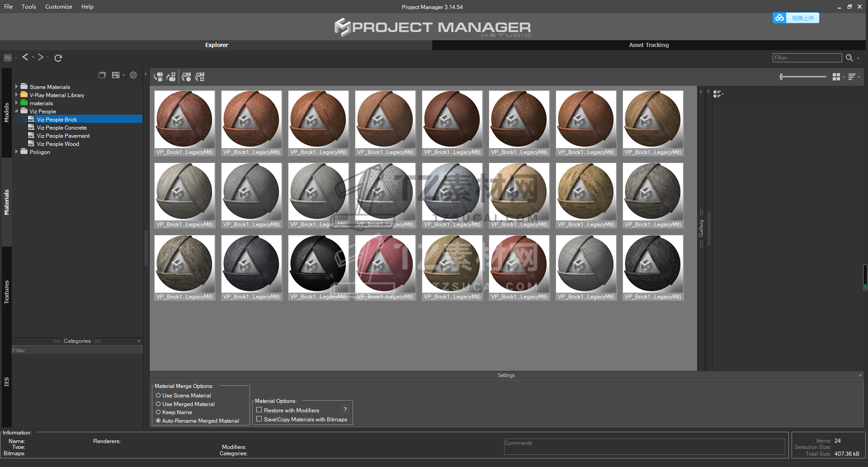Open the search options dropdown arrow
Viewport: 868px width, 467px height.
858,59
